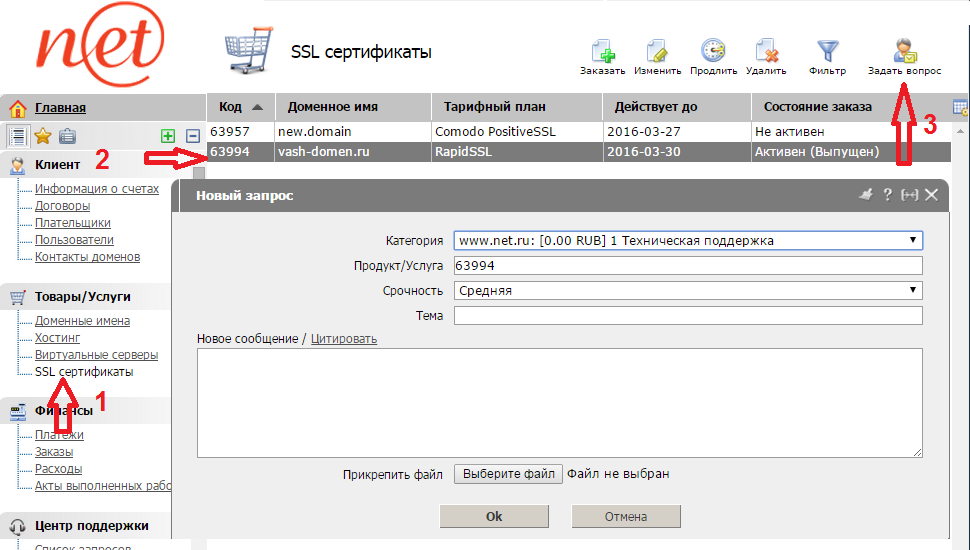The image size is (970, 550).
Task: Click the Новое сообщение text area
Action: pyautogui.click(x=560, y=403)
